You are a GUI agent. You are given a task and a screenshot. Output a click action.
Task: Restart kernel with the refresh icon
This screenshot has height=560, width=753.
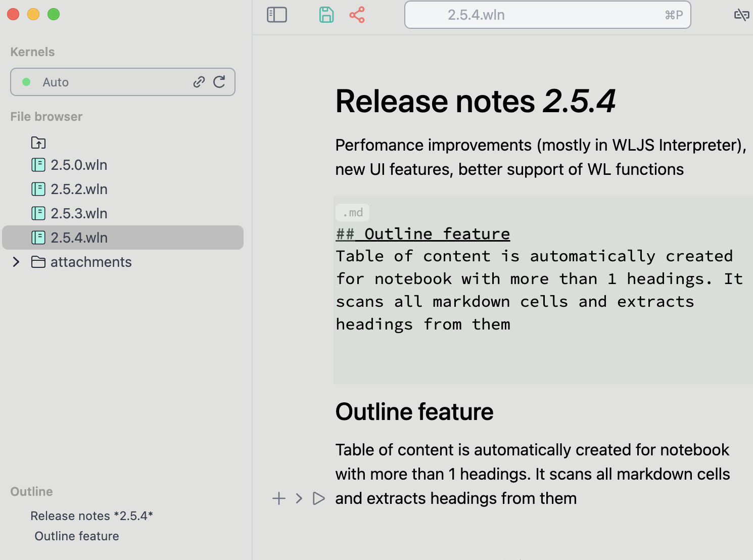pyautogui.click(x=219, y=82)
